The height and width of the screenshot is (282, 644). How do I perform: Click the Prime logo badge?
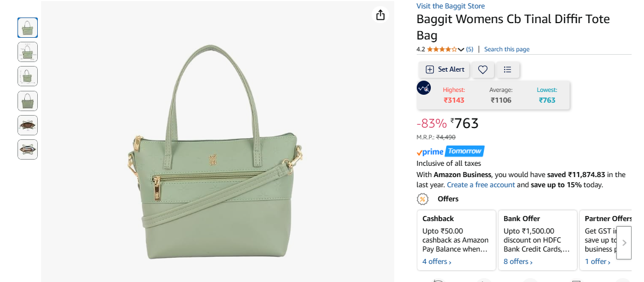tap(430, 152)
